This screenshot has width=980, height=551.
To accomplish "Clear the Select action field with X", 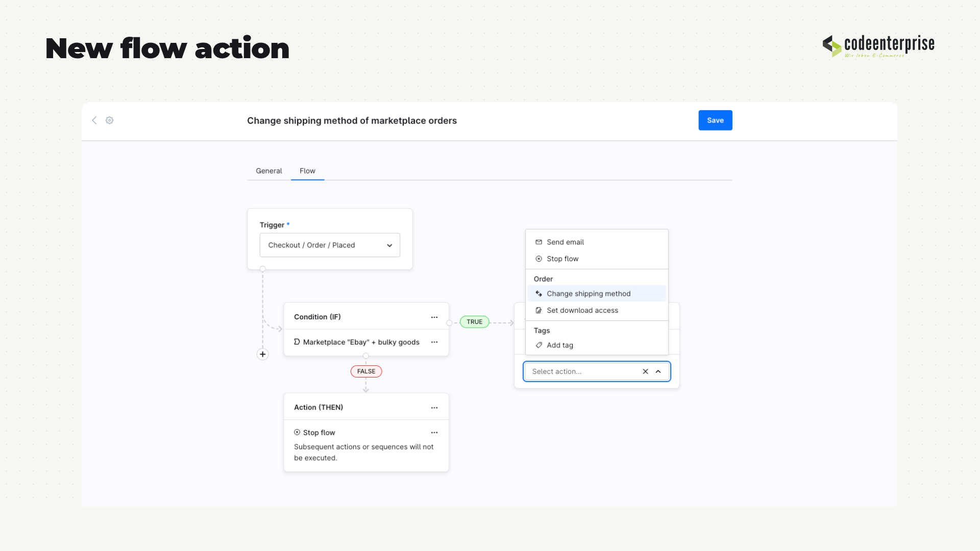I will [x=645, y=371].
